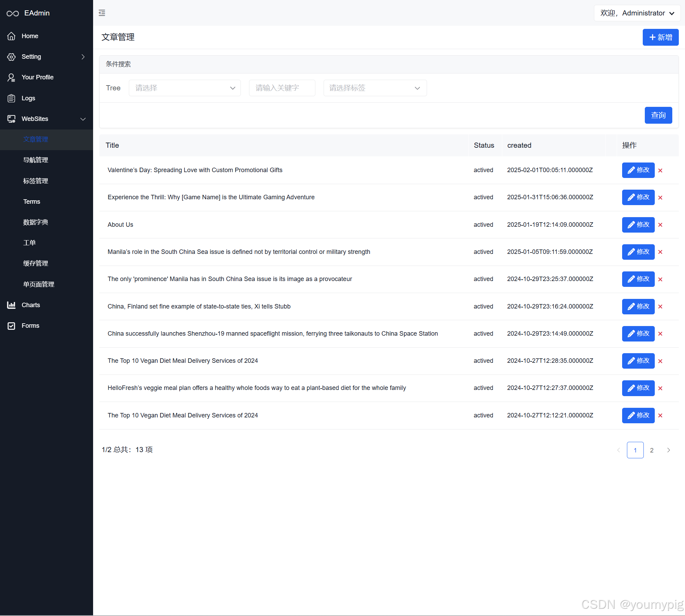
Task: Click the Logs clipboard icon
Action: point(11,98)
